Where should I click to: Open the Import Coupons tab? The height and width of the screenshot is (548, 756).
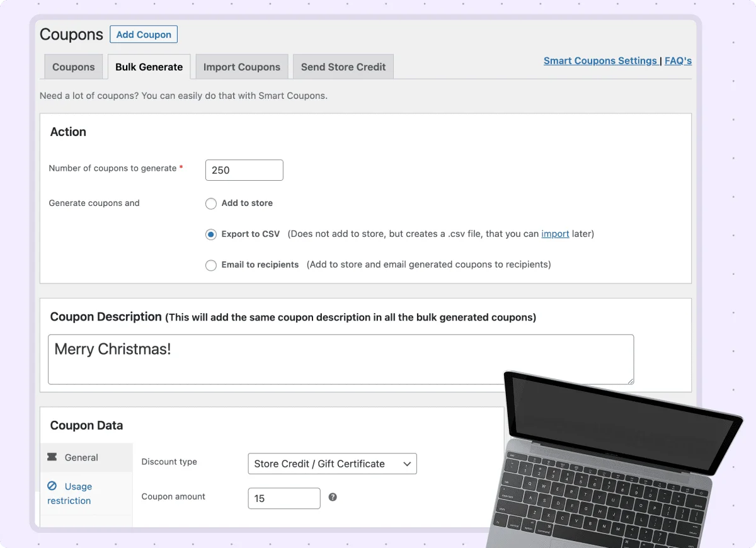tap(242, 67)
